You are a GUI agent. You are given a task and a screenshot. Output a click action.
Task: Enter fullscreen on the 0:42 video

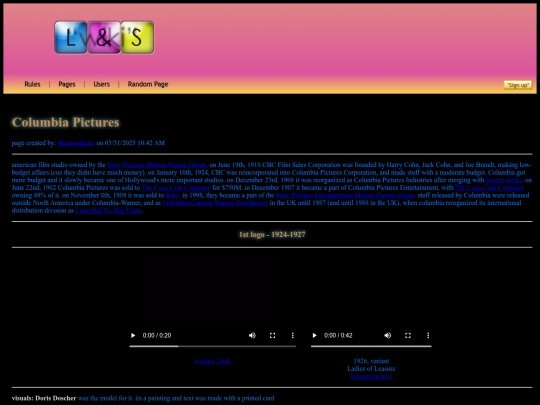[x=408, y=335]
